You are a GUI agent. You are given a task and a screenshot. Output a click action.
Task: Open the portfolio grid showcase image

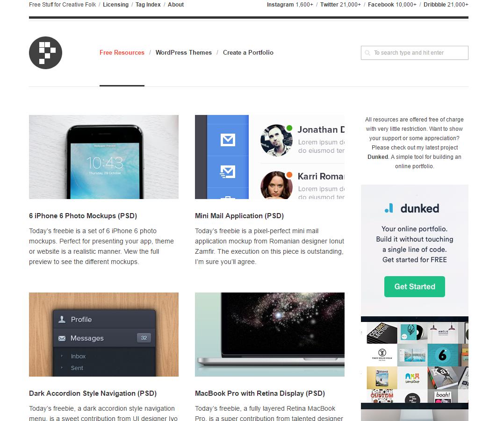[415, 363]
